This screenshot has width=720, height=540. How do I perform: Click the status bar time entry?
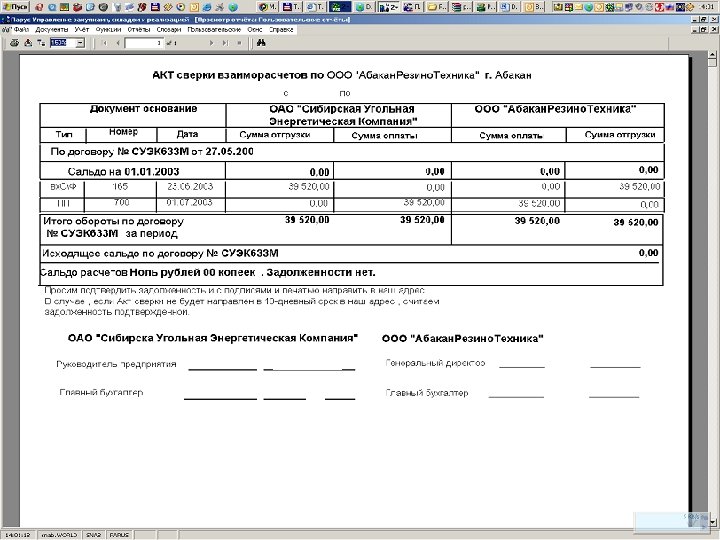point(17,535)
